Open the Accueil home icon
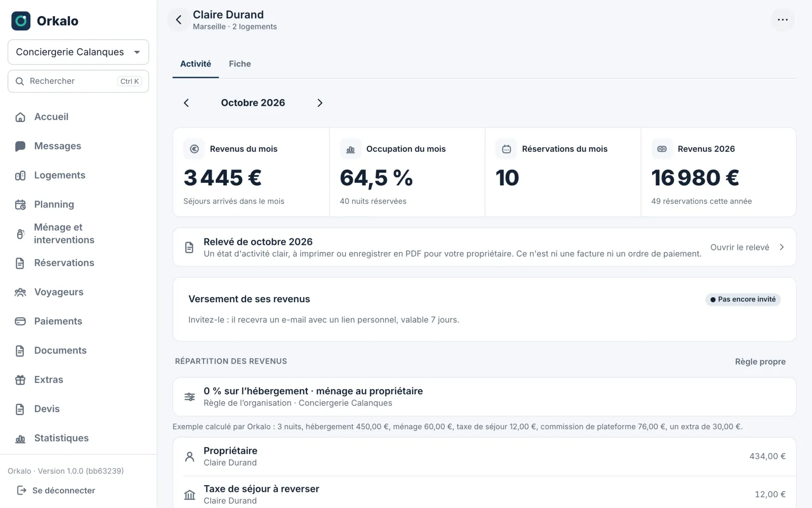 20,117
